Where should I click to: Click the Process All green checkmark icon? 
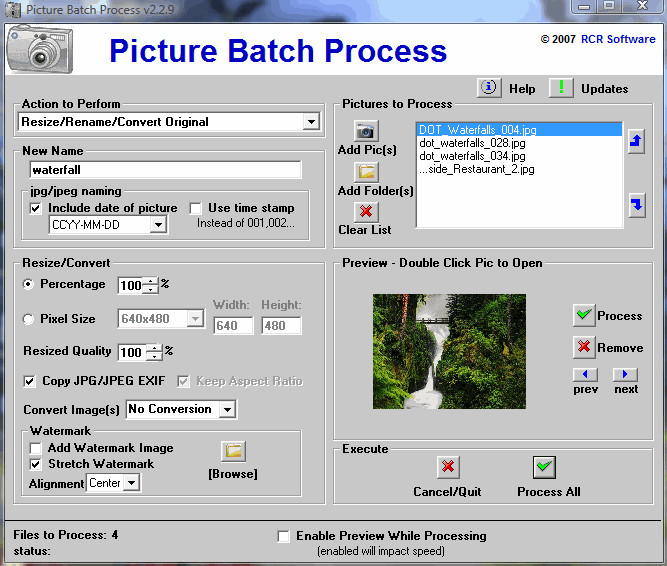(544, 467)
